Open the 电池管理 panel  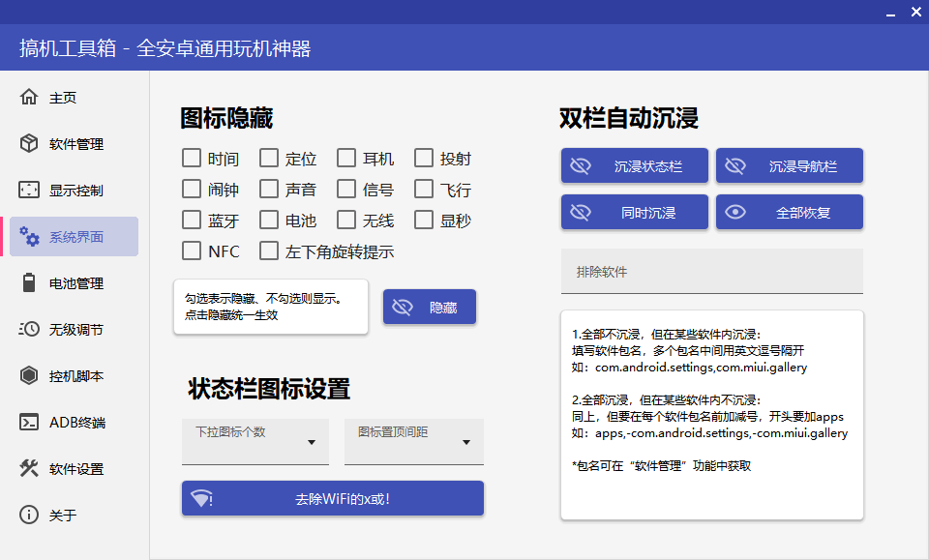pyautogui.click(x=60, y=282)
